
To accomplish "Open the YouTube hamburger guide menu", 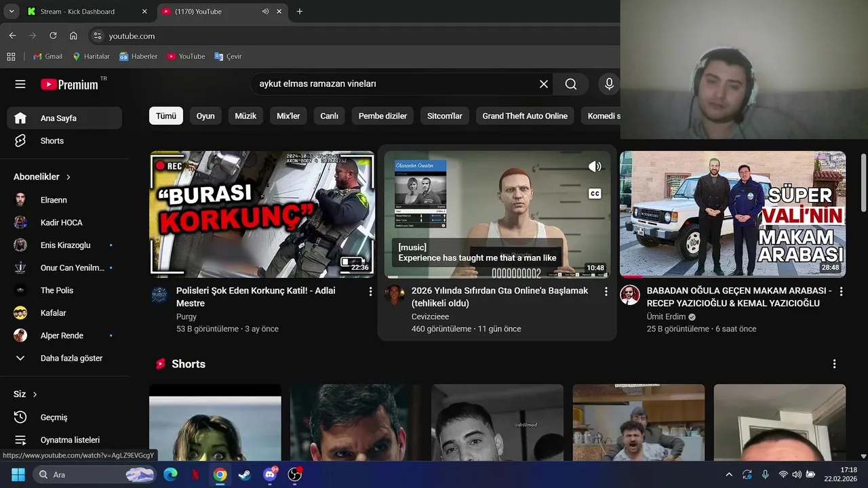I will pos(20,84).
